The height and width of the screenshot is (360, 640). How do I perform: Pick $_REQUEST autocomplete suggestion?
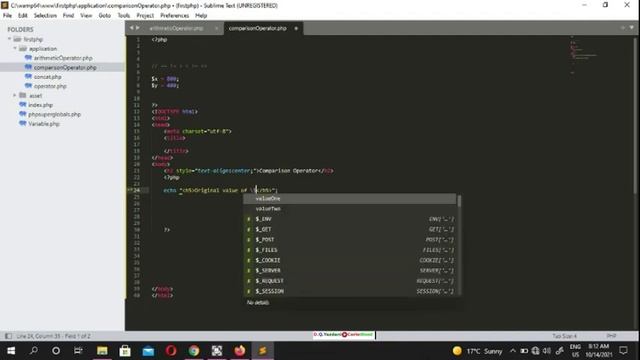pos(350,281)
